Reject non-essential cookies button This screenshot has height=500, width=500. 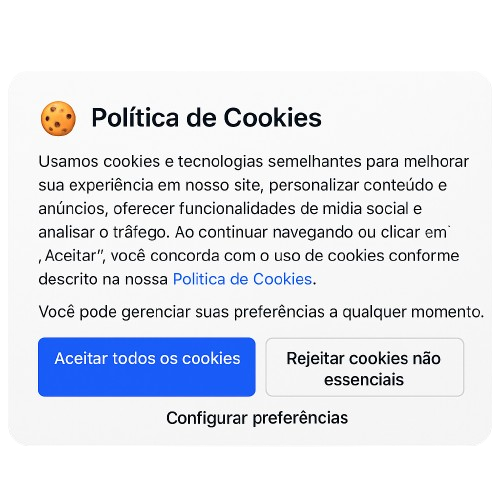365,367
